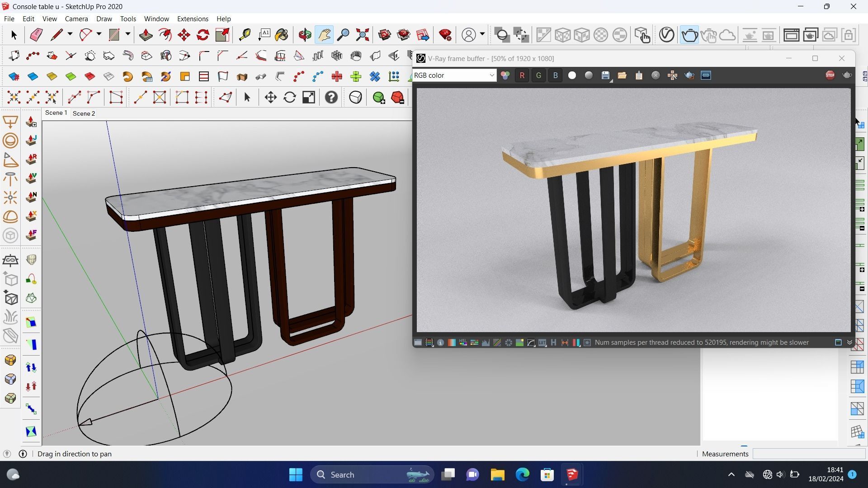
Task: Open the user account dropdown arrow
Action: pyautogui.click(x=482, y=34)
